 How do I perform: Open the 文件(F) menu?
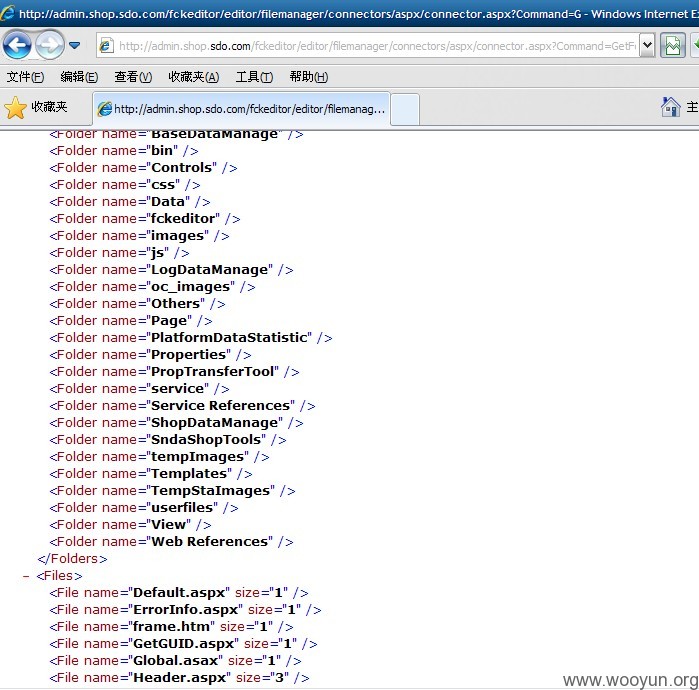[25, 77]
